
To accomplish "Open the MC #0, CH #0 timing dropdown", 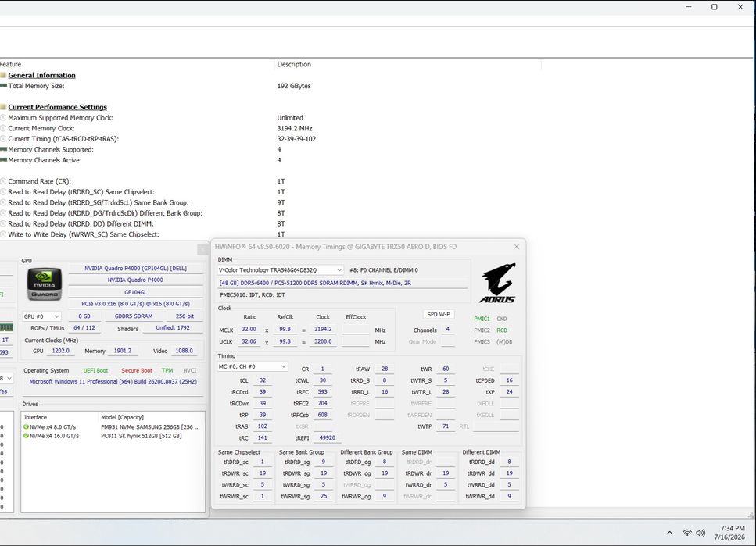I will click(253, 366).
